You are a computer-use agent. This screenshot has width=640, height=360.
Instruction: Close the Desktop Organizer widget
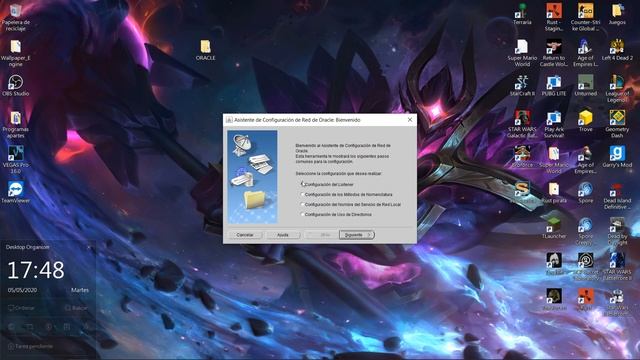tap(89, 247)
